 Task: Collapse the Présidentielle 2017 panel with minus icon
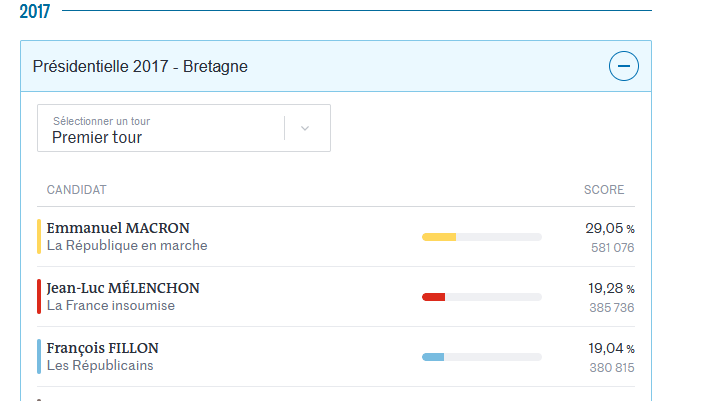(x=623, y=67)
